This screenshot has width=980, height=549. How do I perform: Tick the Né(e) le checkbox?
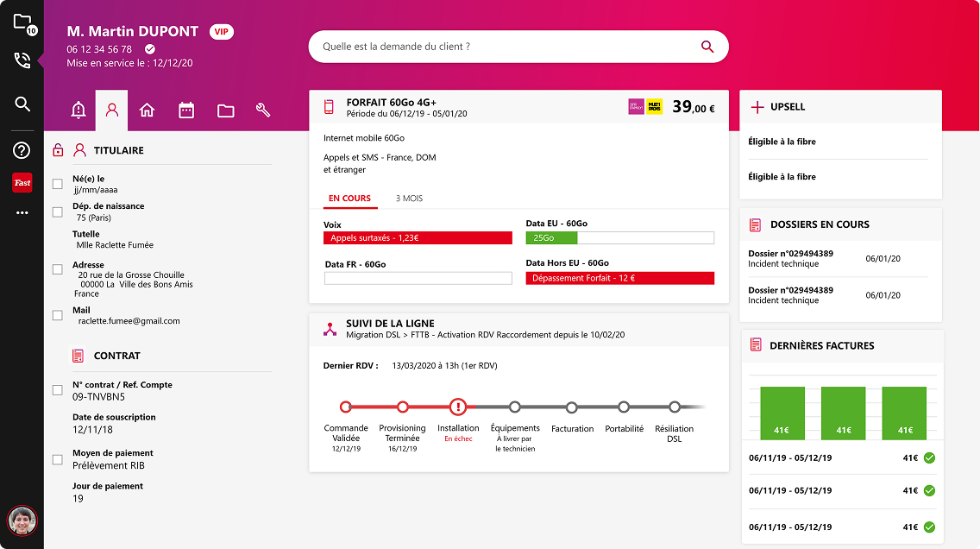pyautogui.click(x=57, y=183)
